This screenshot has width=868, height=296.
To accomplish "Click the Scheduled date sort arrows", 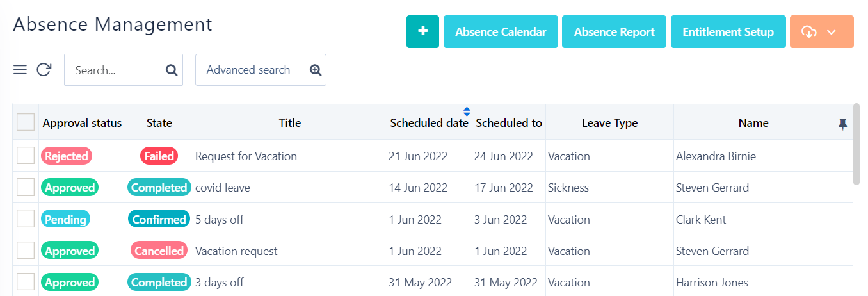I will point(467,111).
